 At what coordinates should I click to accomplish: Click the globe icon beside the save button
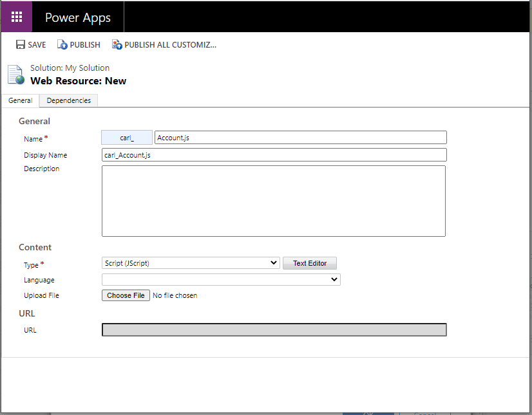pos(63,44)
